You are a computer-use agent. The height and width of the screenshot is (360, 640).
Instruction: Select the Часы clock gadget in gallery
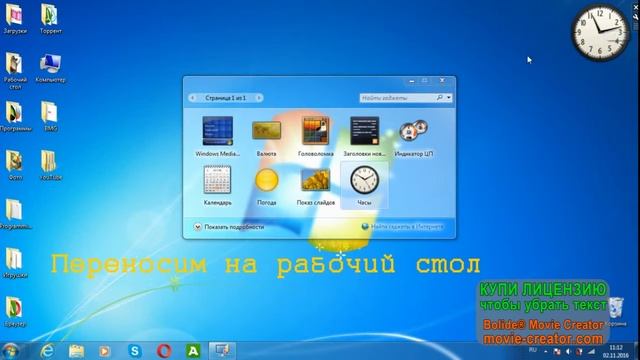[x=364, y=185]
